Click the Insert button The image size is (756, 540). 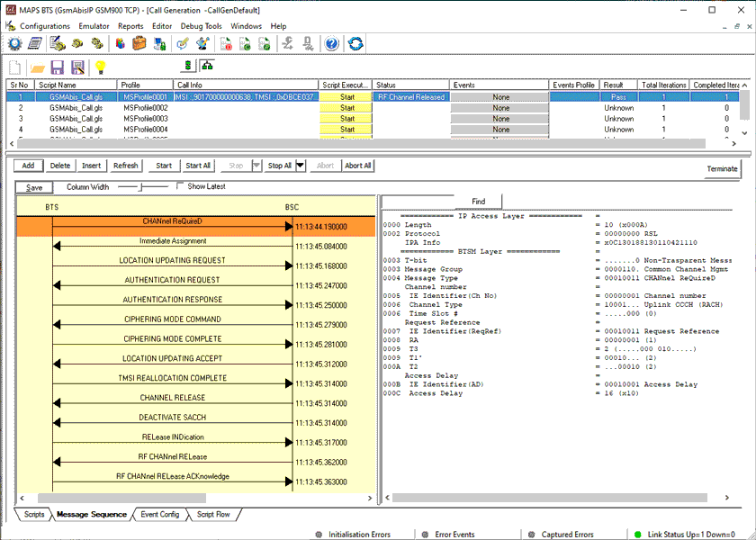tap(91, 166)
